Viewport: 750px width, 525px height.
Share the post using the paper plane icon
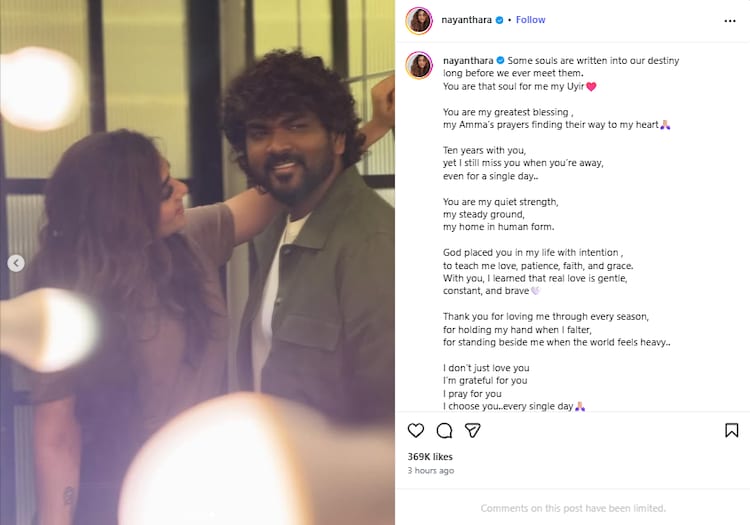(x=473, y=430)
